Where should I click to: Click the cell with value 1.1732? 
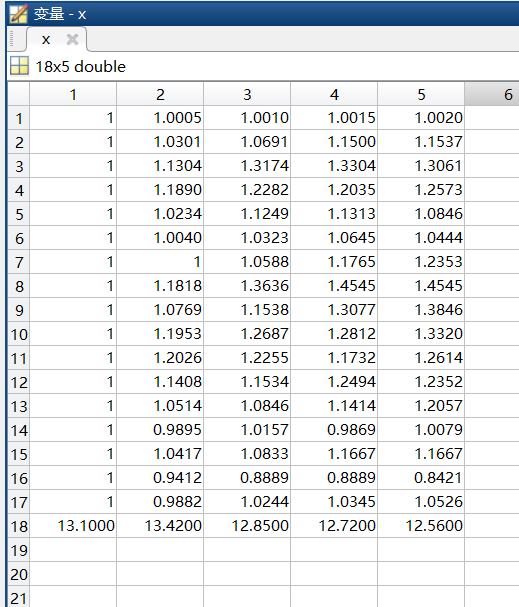click(334, 358)
